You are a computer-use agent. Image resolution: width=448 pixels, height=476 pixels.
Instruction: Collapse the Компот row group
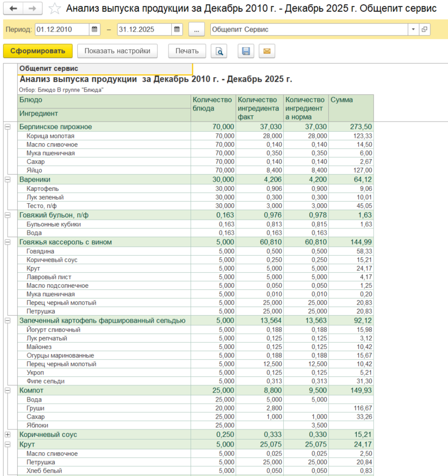8,390
